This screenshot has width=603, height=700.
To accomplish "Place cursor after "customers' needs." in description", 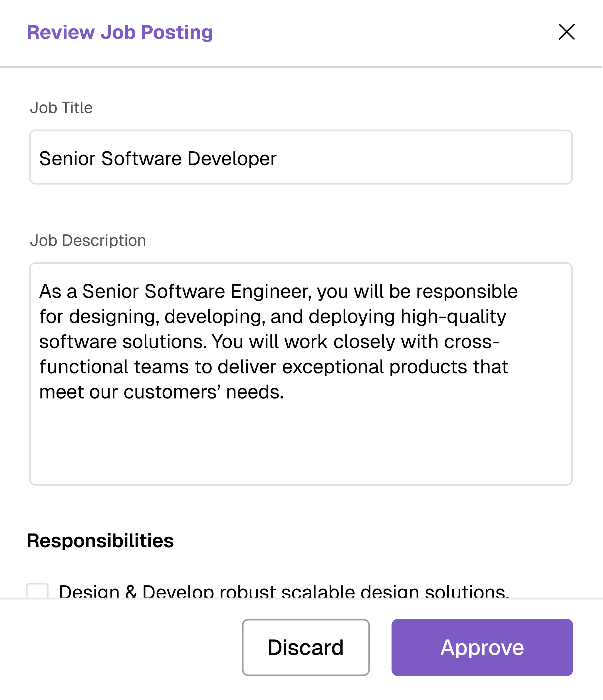I will (285, 392).
